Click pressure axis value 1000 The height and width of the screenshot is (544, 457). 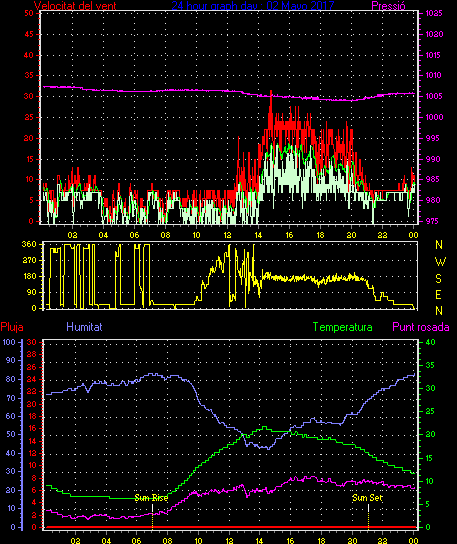[435, 117]
